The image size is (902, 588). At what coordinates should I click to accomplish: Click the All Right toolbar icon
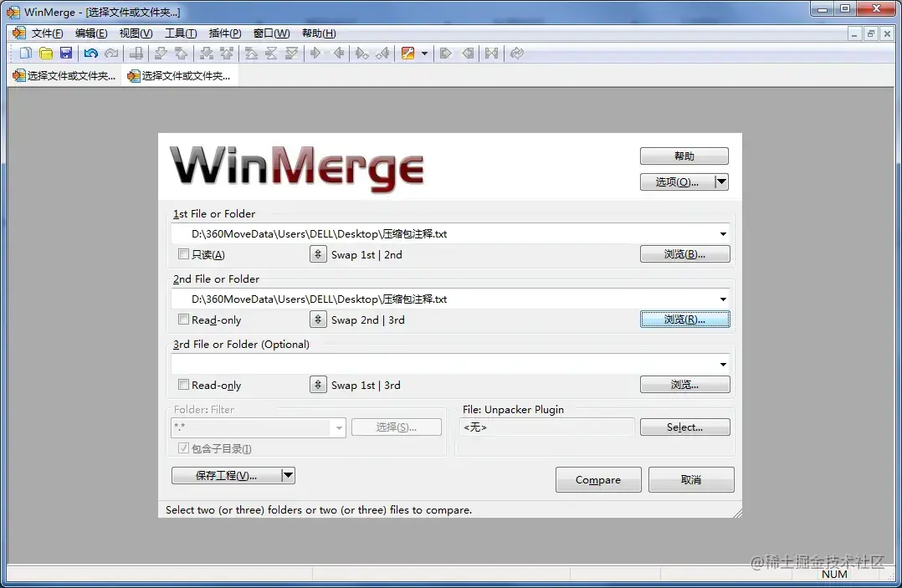tap(445, 54)
